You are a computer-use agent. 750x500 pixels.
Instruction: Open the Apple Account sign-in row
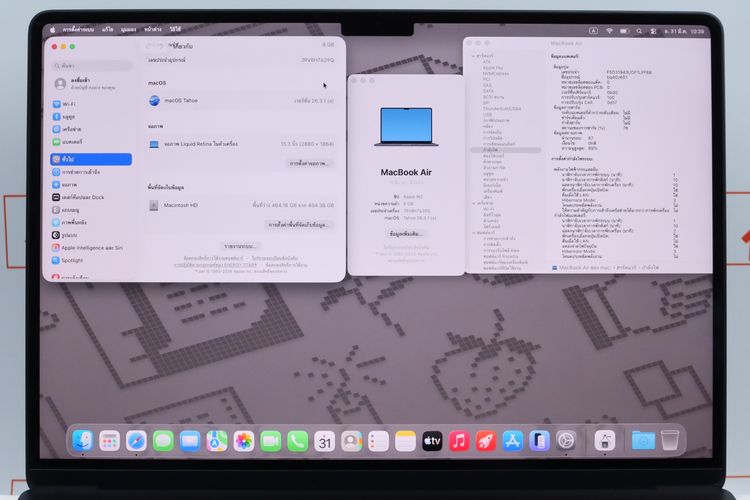91,84
